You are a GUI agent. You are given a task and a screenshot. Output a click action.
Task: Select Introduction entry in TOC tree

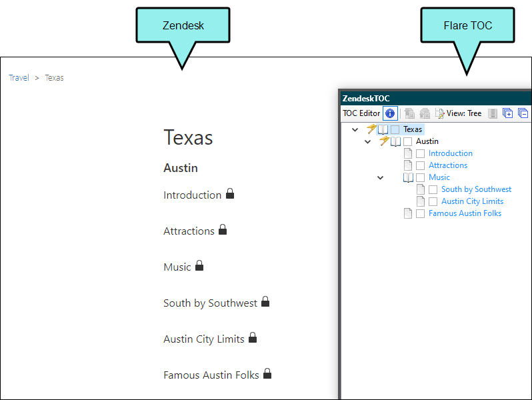coord(451,153)
